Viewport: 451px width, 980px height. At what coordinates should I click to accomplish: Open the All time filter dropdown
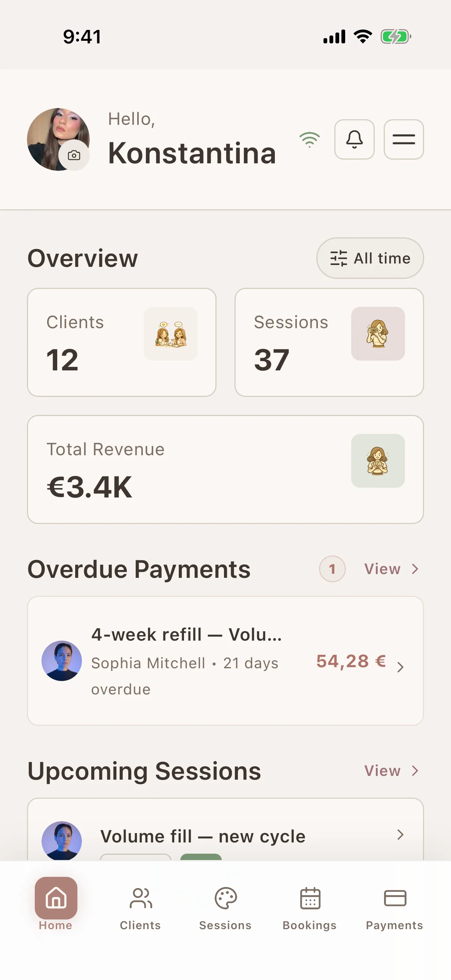(370, 258)
